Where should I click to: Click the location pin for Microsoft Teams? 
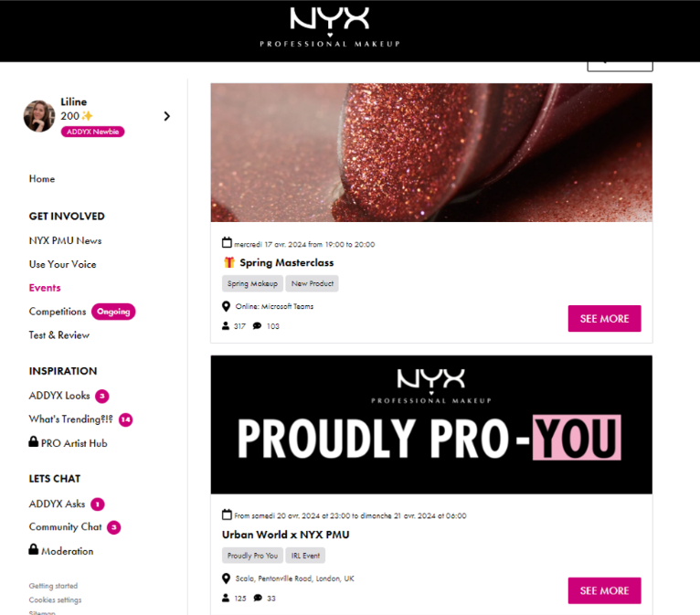point(227,306)
